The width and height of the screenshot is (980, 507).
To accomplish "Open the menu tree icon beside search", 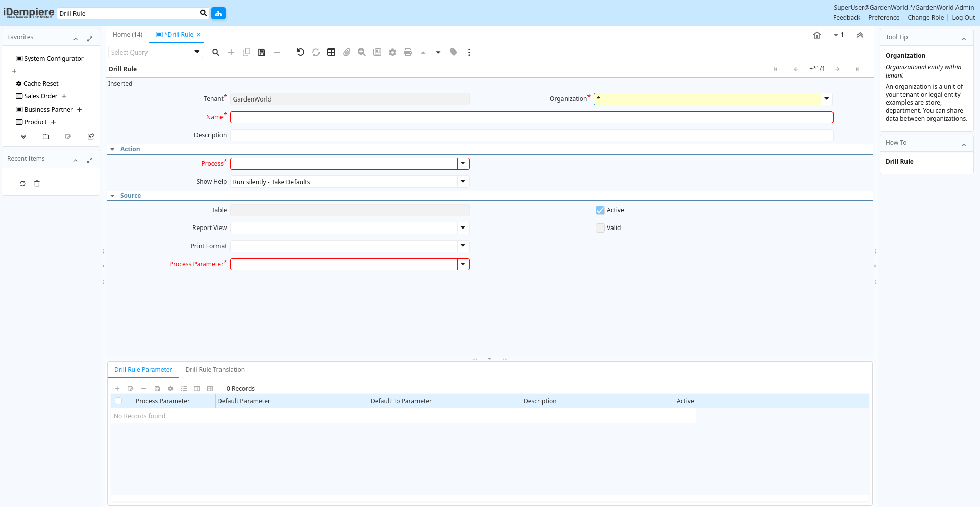I will click(x=218, y=13).
